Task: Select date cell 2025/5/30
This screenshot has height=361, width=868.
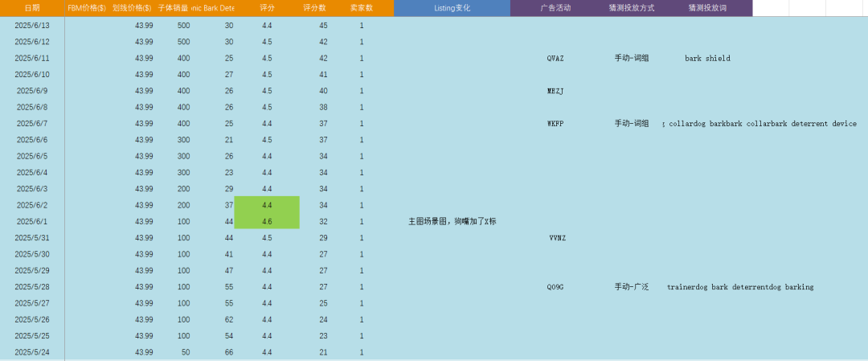Action: [32, 254]
